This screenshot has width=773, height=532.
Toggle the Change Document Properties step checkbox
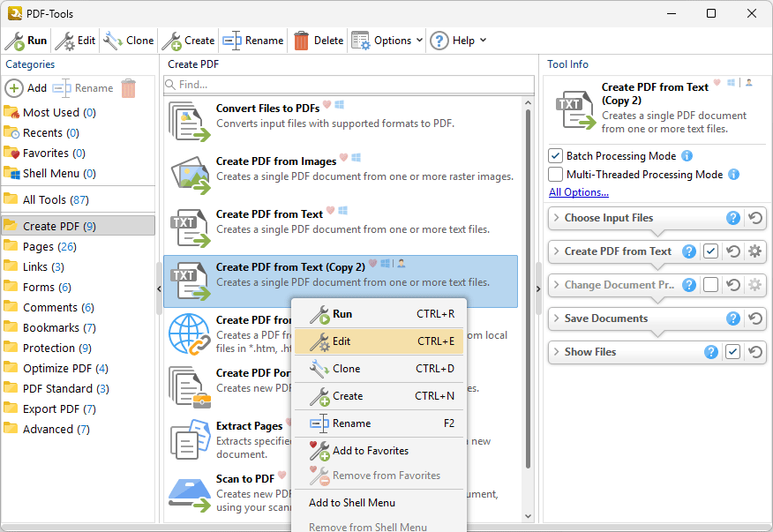710,285
